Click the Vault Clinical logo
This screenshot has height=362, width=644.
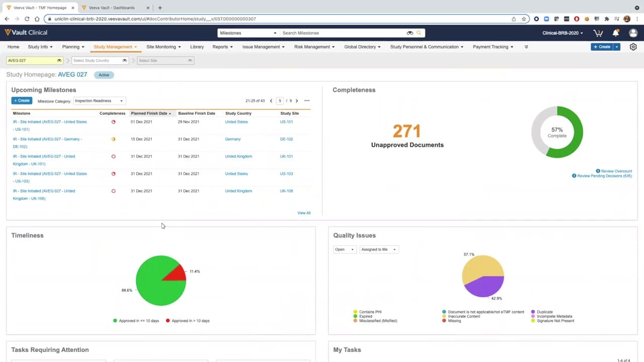(x=26, y=33)
